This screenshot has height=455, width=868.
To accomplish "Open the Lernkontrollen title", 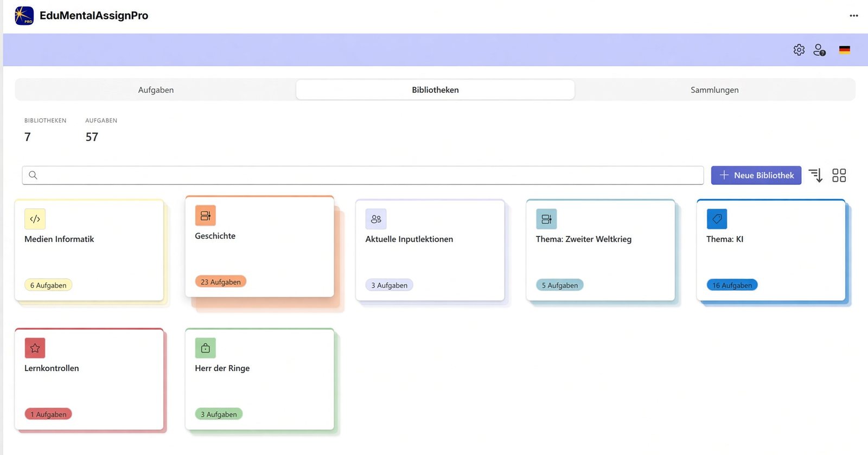I will [52, 368].
